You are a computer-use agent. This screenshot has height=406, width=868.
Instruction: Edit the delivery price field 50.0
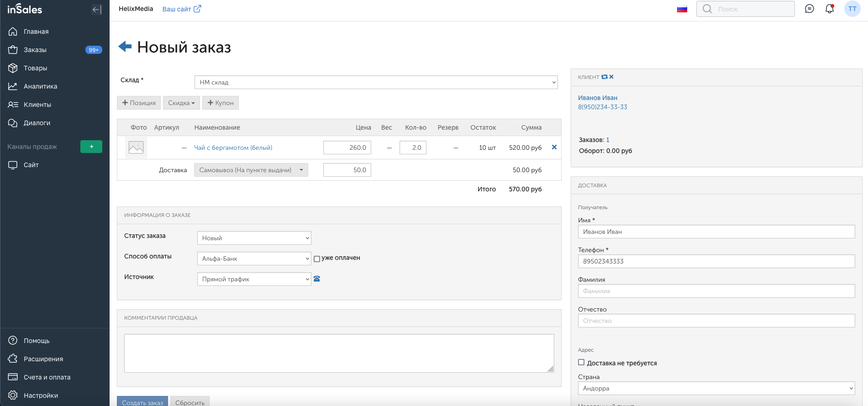(347, 170)
